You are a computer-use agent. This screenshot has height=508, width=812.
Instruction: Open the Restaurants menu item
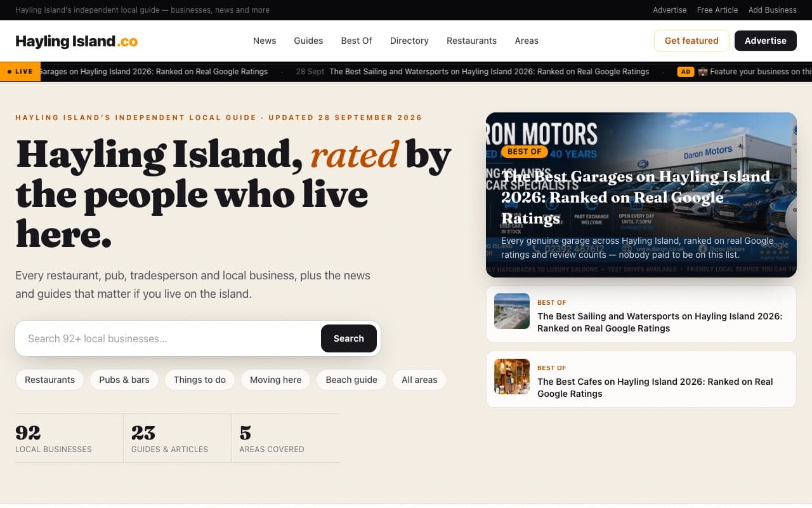coord(471,41)
